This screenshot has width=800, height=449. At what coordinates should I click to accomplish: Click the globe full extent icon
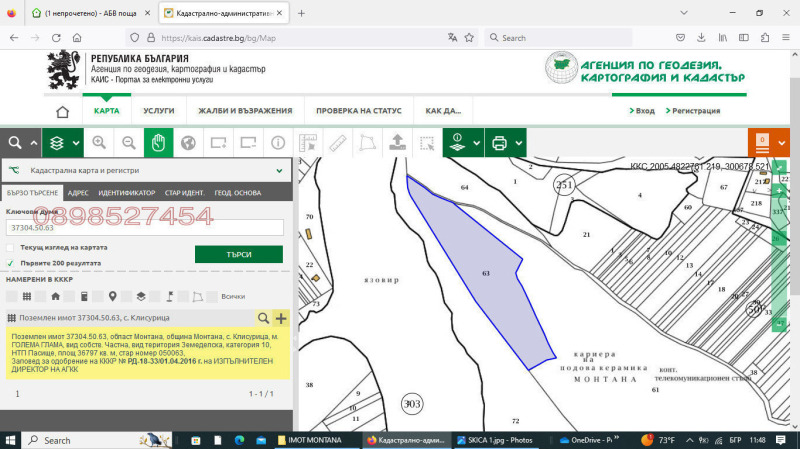(188, 143)
